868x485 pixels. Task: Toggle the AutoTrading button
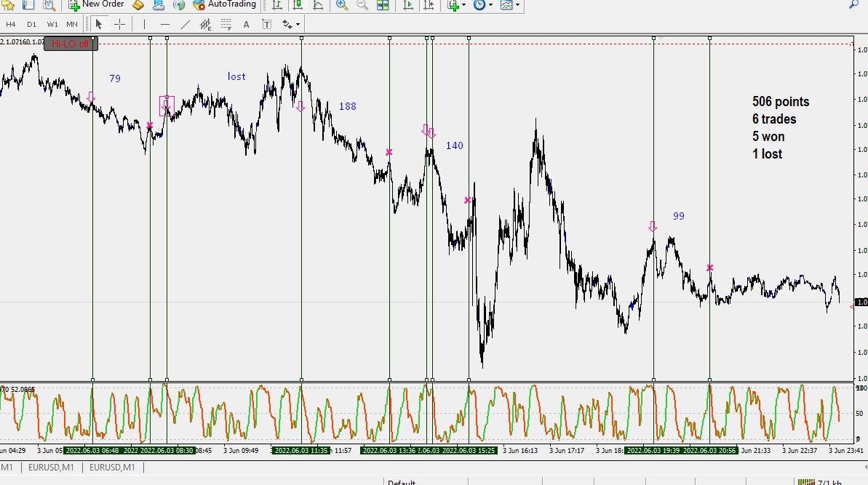(224, 5)
